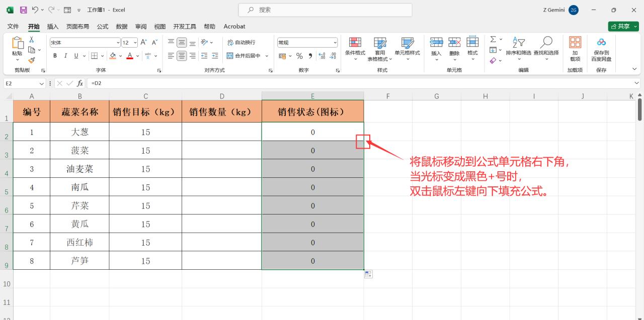The image size is (644, 320).
Task: Toggle center horizontal alignment
Action: pyautogui.click(x=182, y=56)
